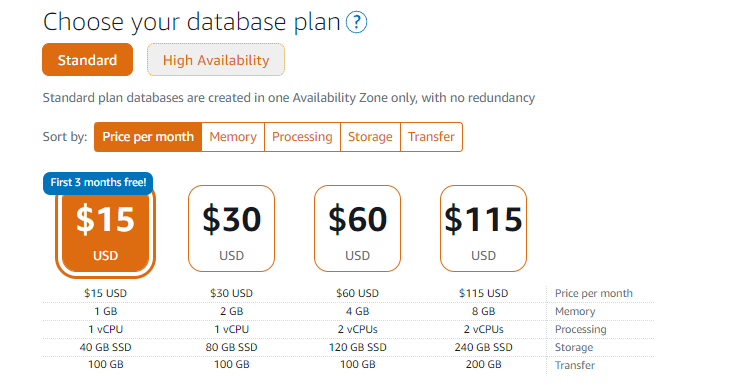This screenshot has height=386, width=743.
Task: Switch to the High Availability plan type
Action: pyautogui.click(x=216, y=60)
